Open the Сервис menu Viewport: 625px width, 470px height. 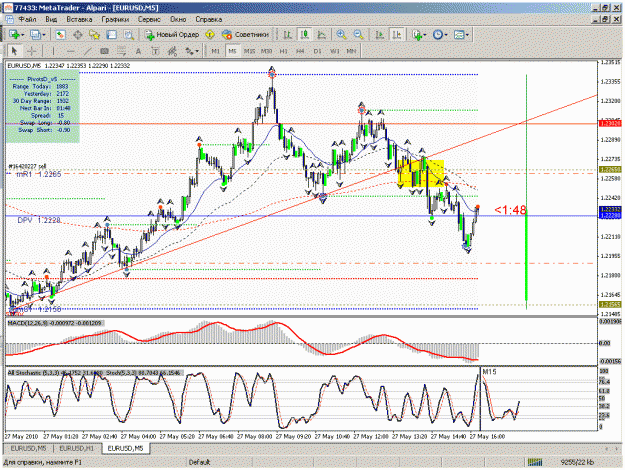(x=149, y=19)
